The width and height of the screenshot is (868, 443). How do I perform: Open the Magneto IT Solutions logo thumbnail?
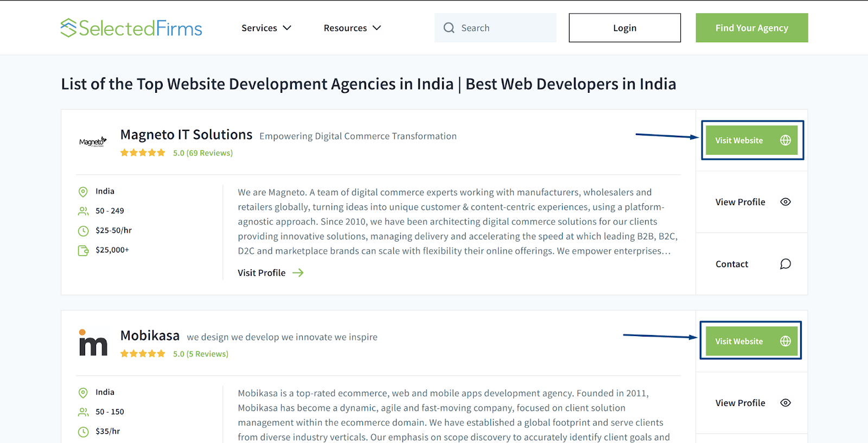point(93,142)
